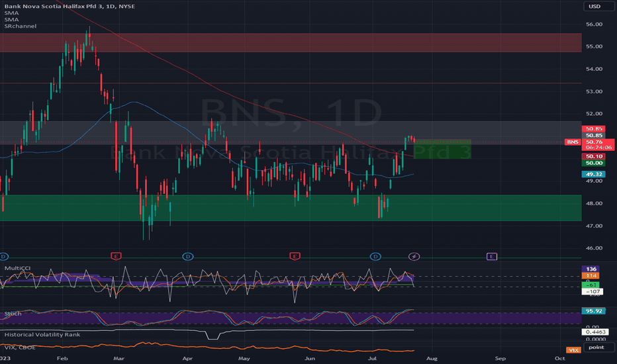Select the first SMA legend label

pos(11,13)
